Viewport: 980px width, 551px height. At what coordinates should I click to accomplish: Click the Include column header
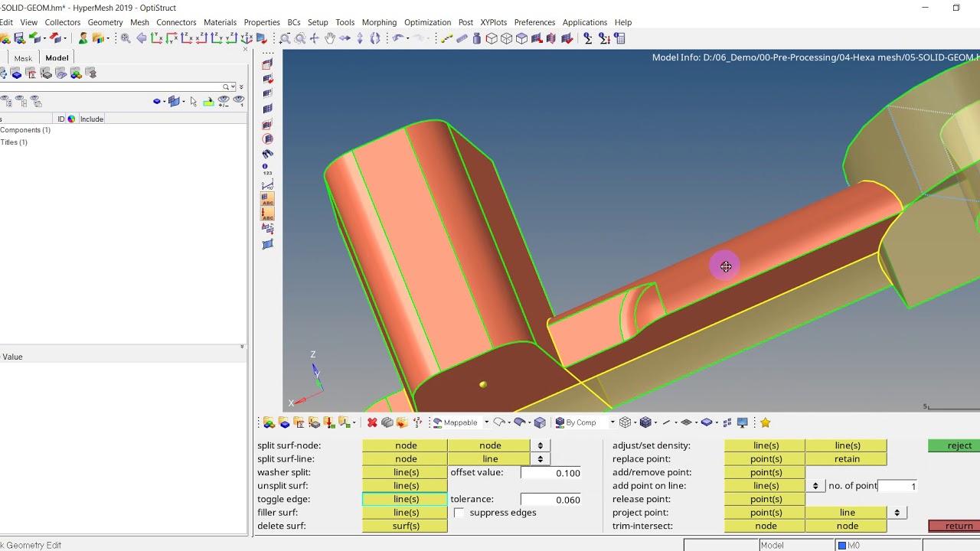pos(92,119)
